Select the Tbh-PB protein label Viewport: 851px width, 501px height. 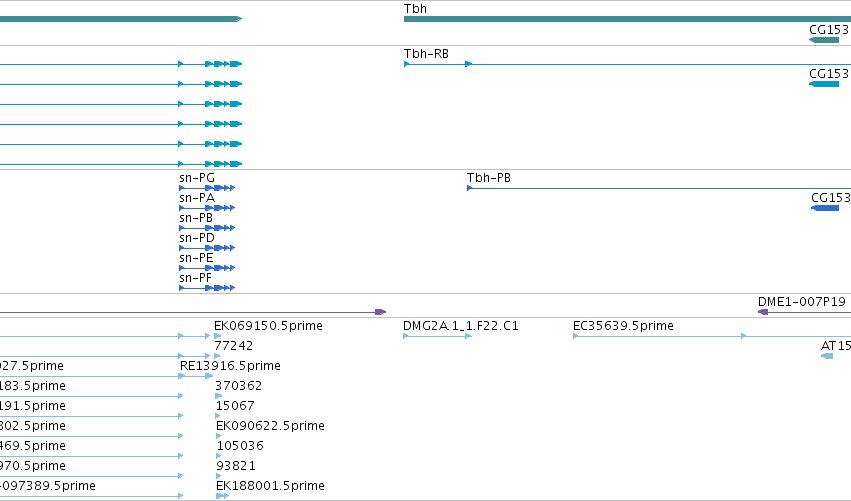pyautogui.click(x=488, y=178)
